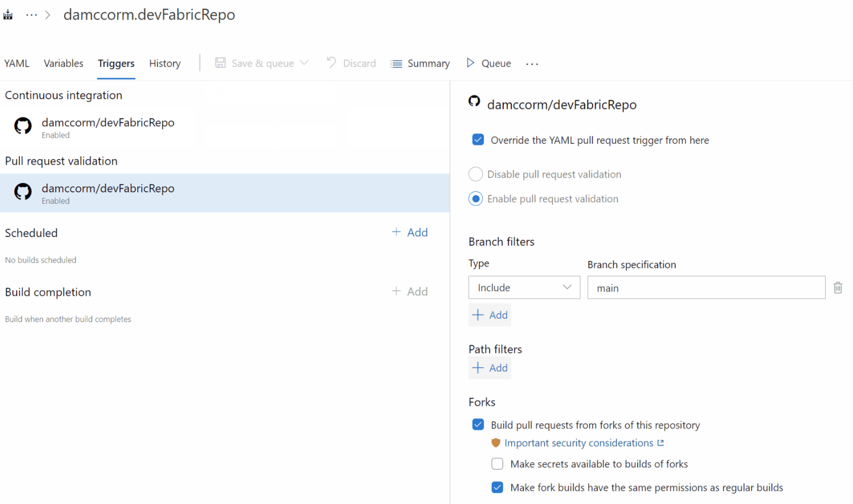Select Disable pull request validation
Screen dimensions: 853x504
pos(475,174)
